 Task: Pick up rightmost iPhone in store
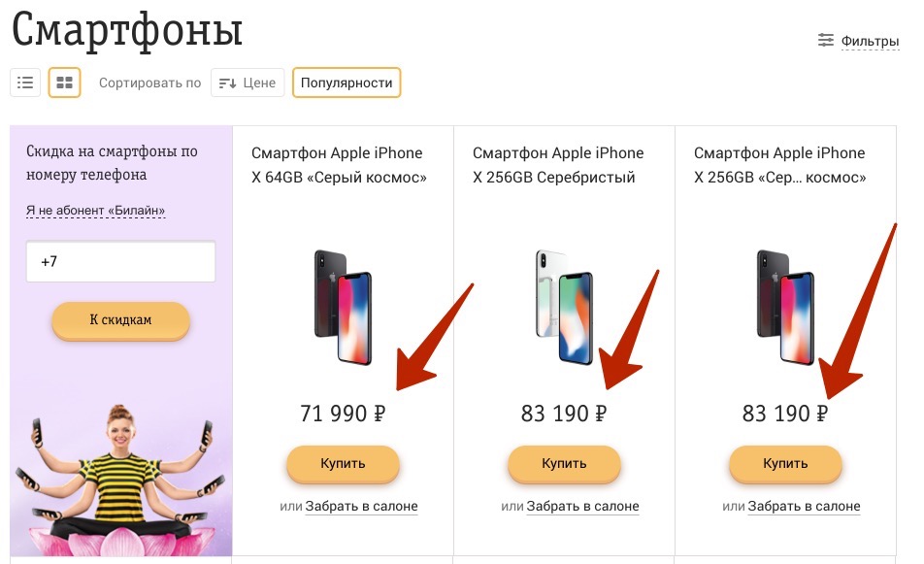(804, 506)
